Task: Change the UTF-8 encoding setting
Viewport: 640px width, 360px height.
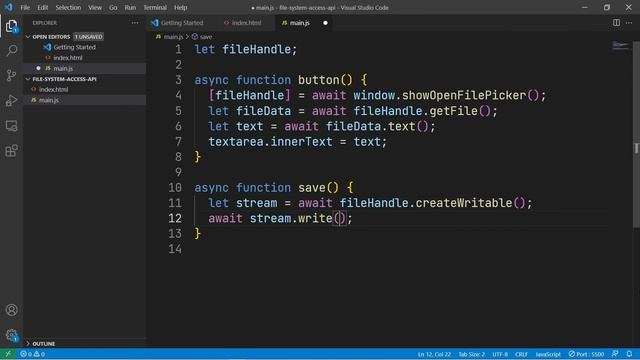Action: coord(500,354)
